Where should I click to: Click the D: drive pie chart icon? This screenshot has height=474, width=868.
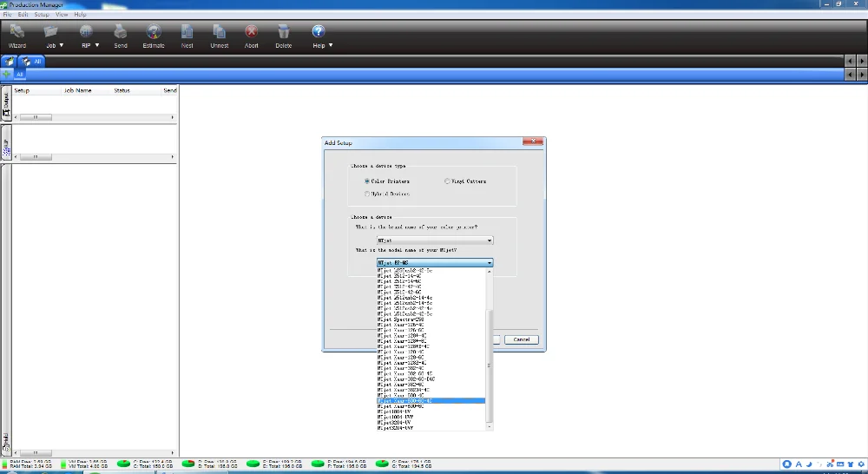point(188,464)
